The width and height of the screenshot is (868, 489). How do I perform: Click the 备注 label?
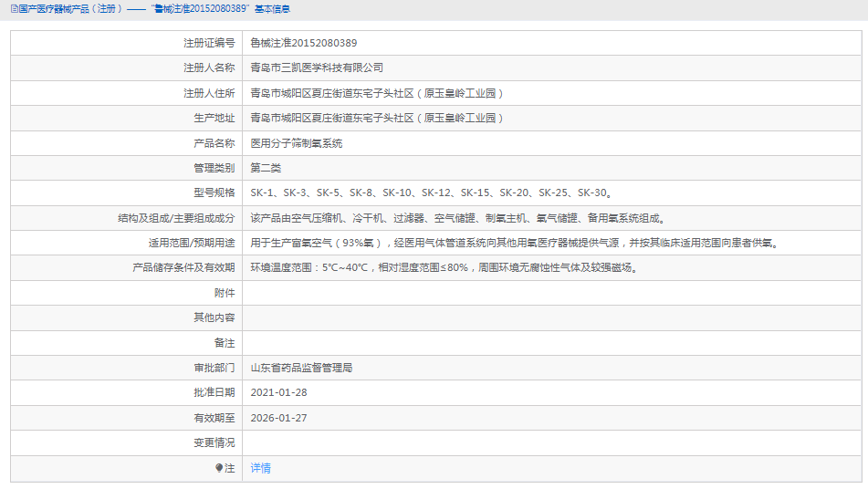[225, 343]
